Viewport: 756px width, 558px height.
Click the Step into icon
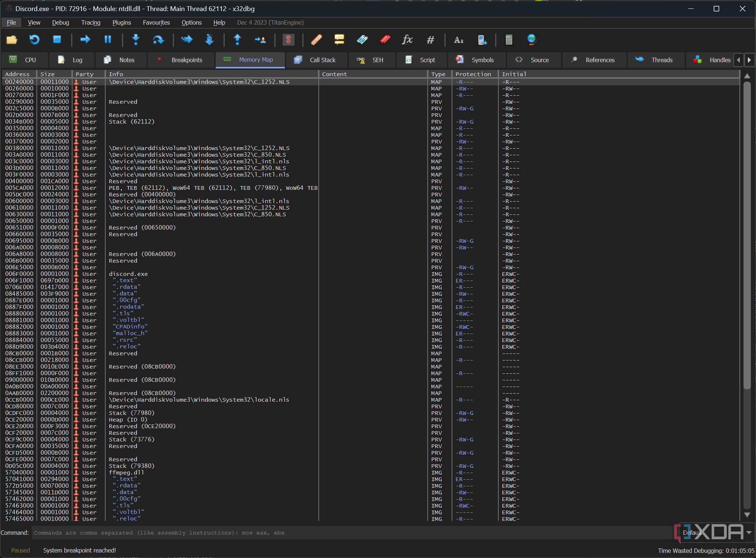(136, 39)
